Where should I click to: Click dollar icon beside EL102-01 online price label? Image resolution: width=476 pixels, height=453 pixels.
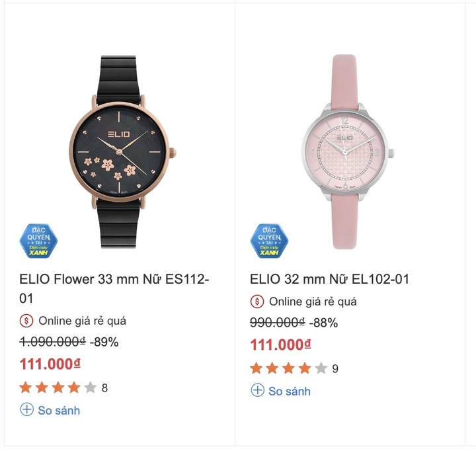tap(257, 302)
